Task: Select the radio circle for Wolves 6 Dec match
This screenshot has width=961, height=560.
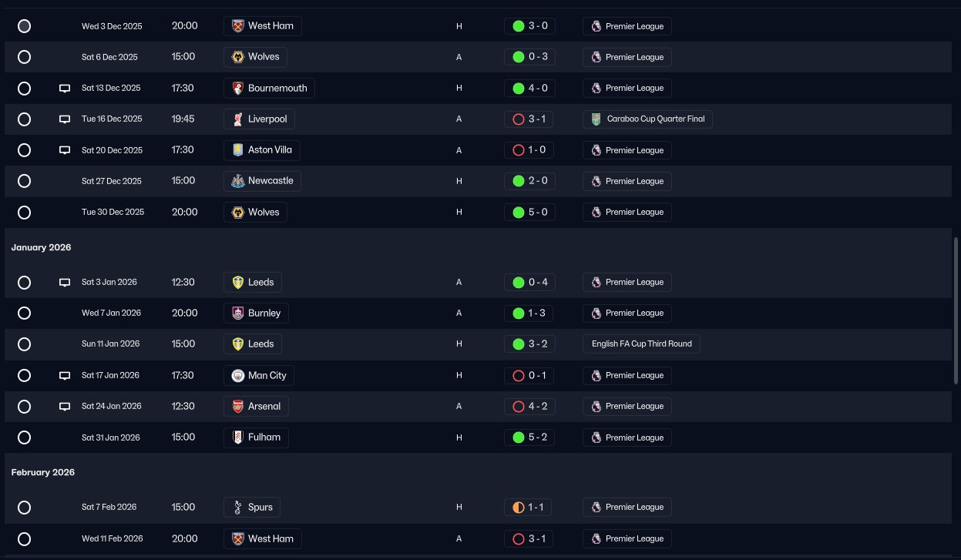Action: [24, 57]
